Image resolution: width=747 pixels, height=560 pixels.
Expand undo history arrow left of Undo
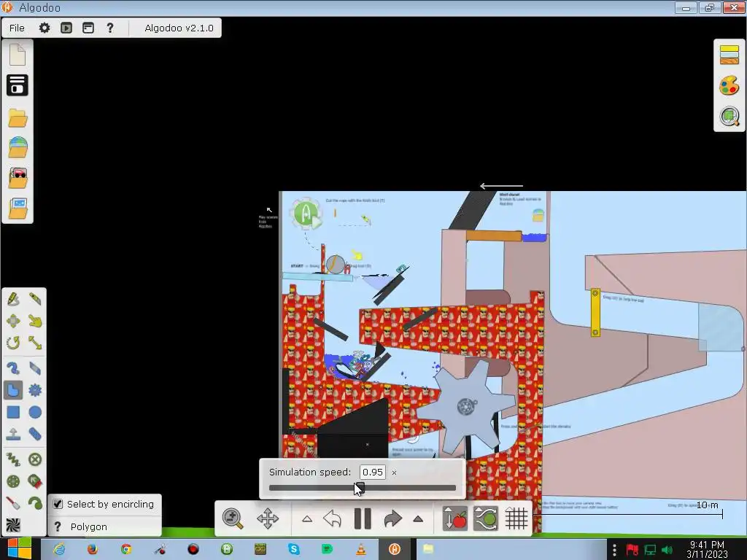pyautogui.click(x=307, y=519)
